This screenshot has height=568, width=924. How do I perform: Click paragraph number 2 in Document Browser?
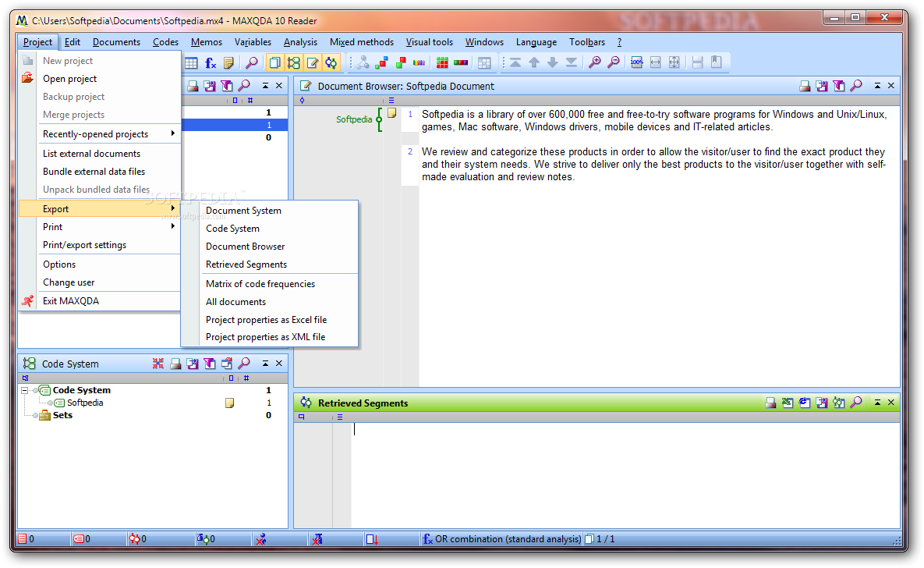tap(410, 151)
